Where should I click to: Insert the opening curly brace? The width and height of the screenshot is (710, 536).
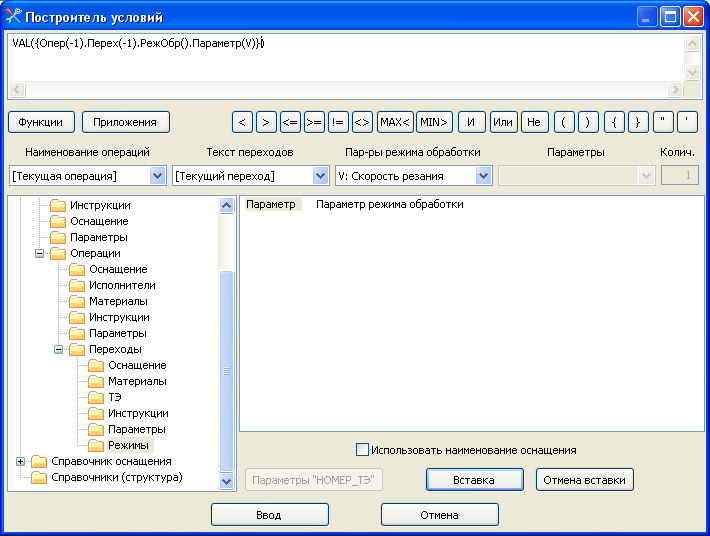click(614, 122)
